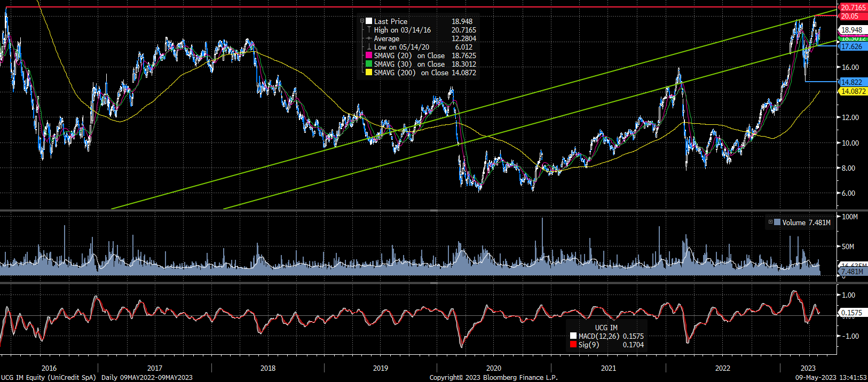
Task: Click the blue-gray Volume legend swatch
Action: [777, 222]
